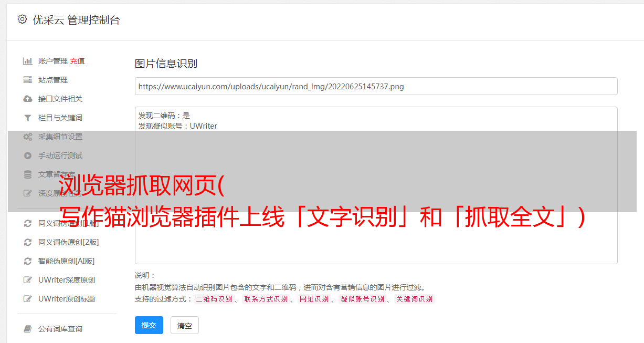This screenshot has width=644, height=343.
Task: Click the book icon for 公有词库查询
Action: [x=28, y=329]
